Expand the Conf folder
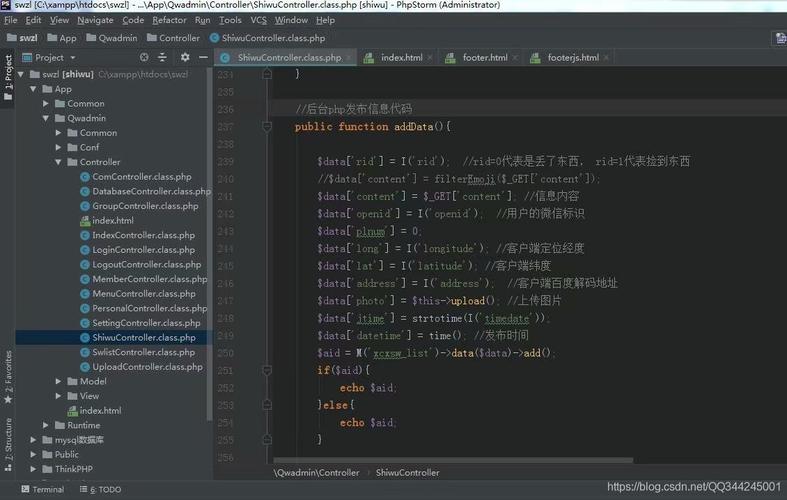The height and width of the screenshot is (500, 787). click(58, 147)
